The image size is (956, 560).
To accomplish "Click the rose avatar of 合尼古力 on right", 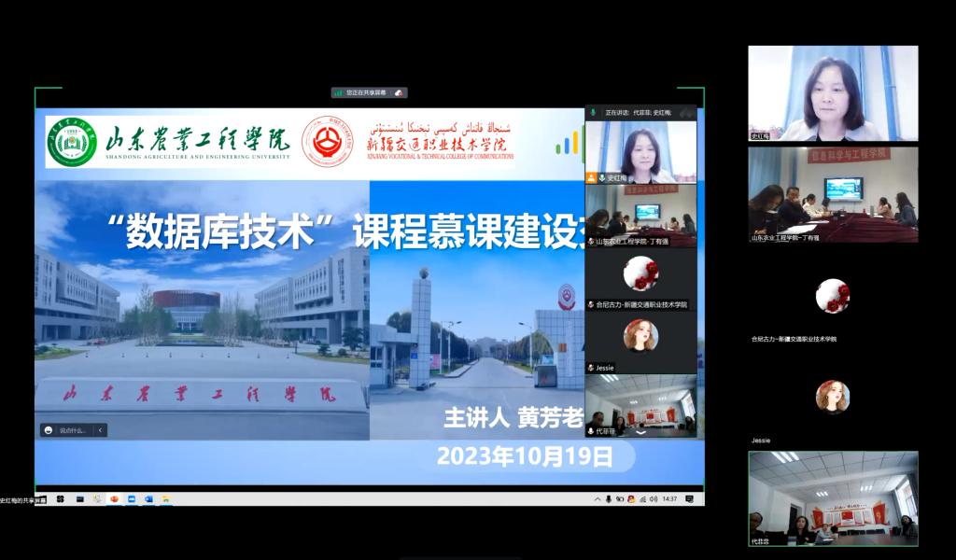I will (832, 296).
